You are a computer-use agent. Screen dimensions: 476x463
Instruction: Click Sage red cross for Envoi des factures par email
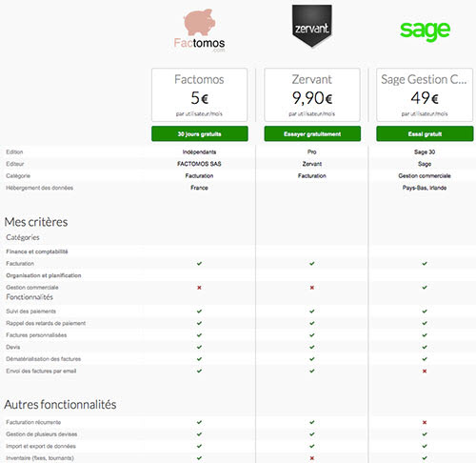[x=425, y=371]
